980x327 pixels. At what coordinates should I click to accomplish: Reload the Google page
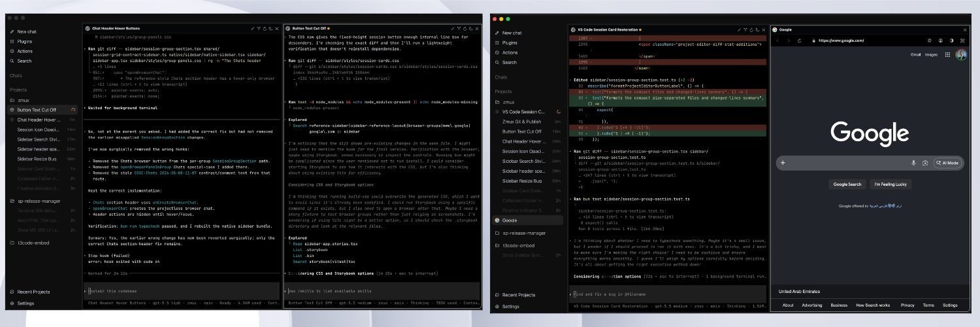coord(800,41)
